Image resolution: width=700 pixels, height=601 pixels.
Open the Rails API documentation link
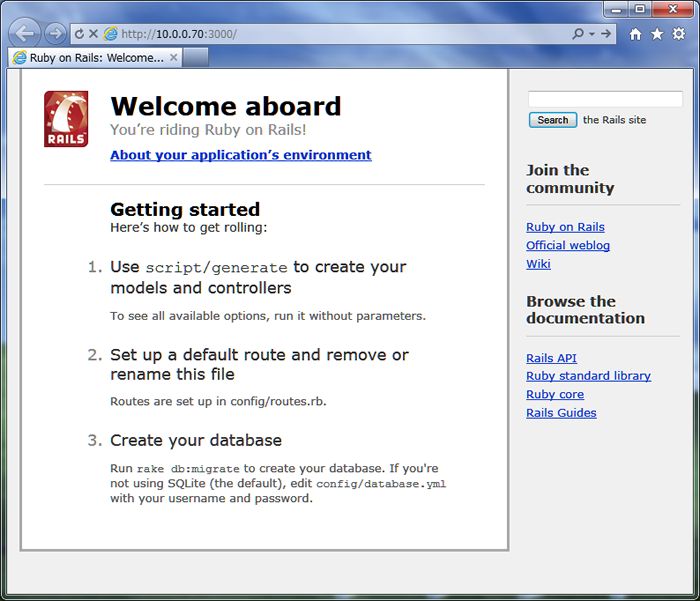click(551, 358)
